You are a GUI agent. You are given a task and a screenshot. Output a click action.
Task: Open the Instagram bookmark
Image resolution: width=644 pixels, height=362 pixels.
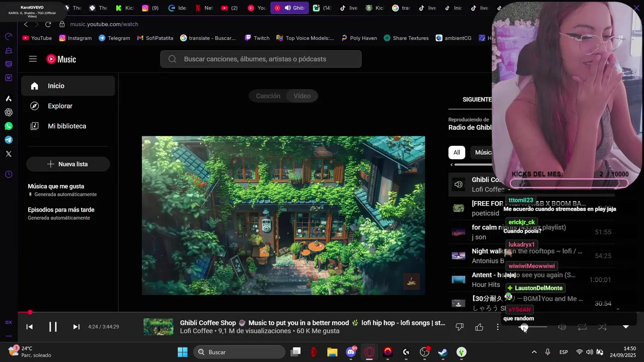point(75,38)
